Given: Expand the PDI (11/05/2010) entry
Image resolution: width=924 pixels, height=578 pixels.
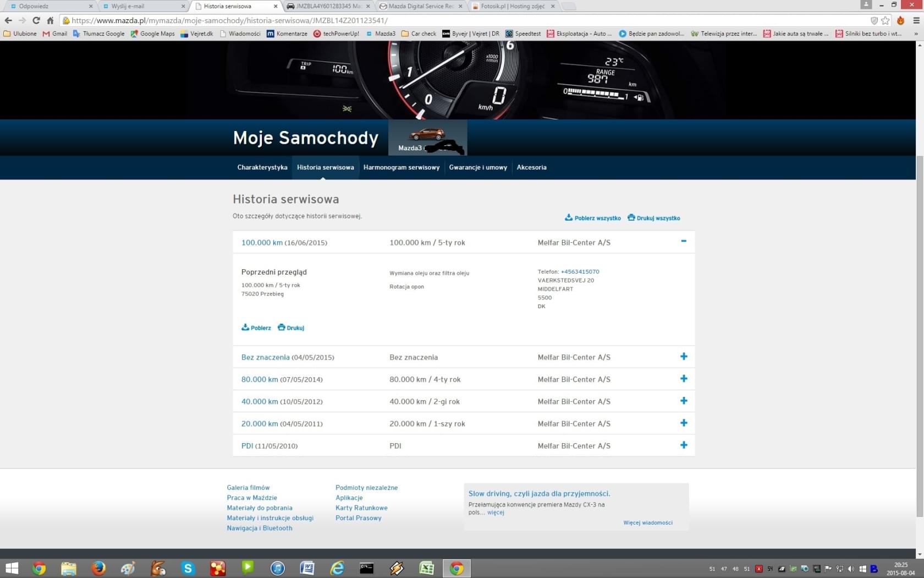Looking at the screenshot, I should [x=684, y=445].
